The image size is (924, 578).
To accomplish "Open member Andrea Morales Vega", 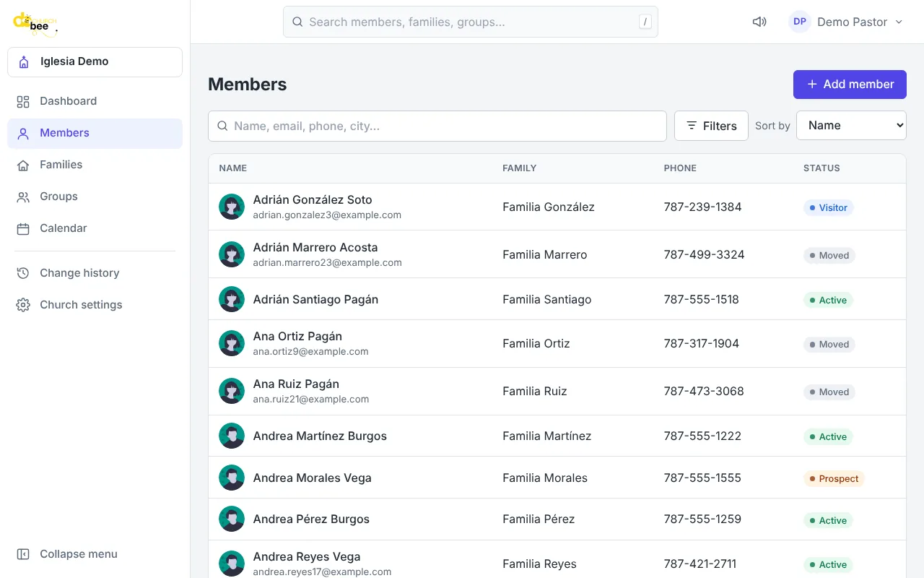I will click(x=312, y=478).
